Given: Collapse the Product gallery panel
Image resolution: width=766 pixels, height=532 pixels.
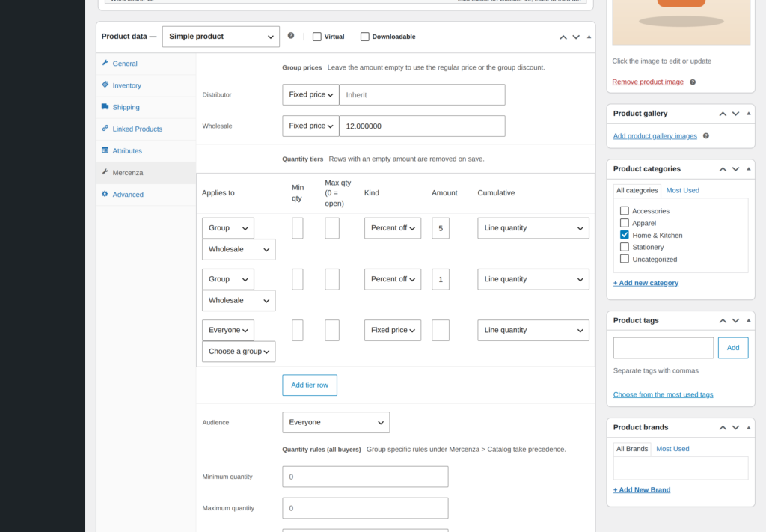Looking at the screenshot, I should pyautogui.click(x=748, y=114).
